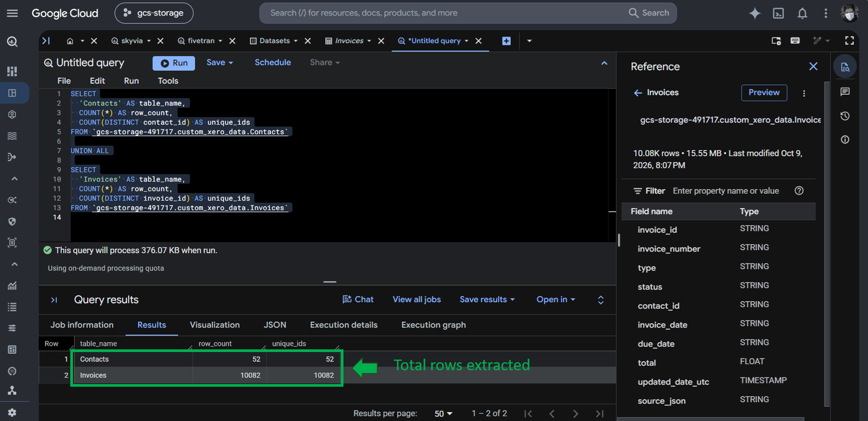Expand the query results panel vertically
This screenshot has width=868, height=421.
click(x=601, y=300)
